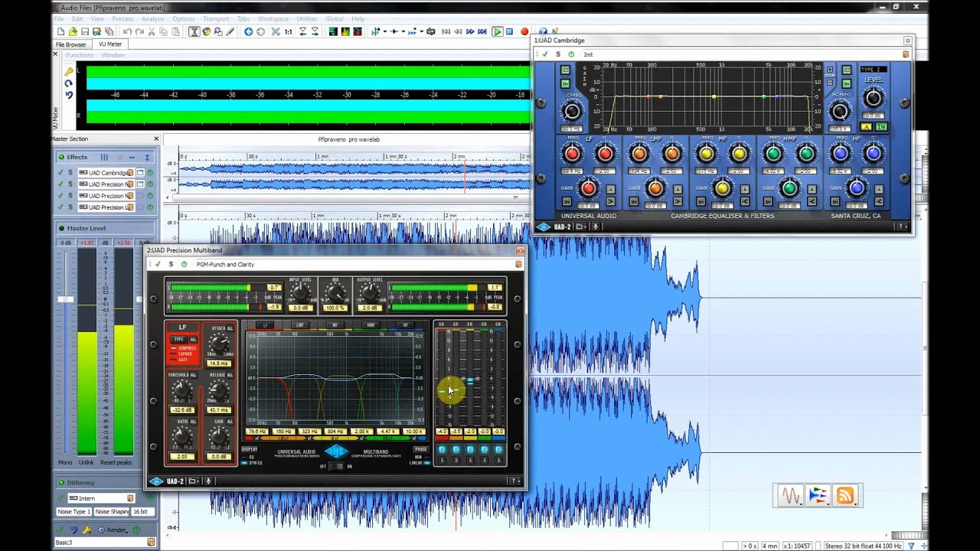Click the blue navigate-back arrow icon

click(249, 31)
